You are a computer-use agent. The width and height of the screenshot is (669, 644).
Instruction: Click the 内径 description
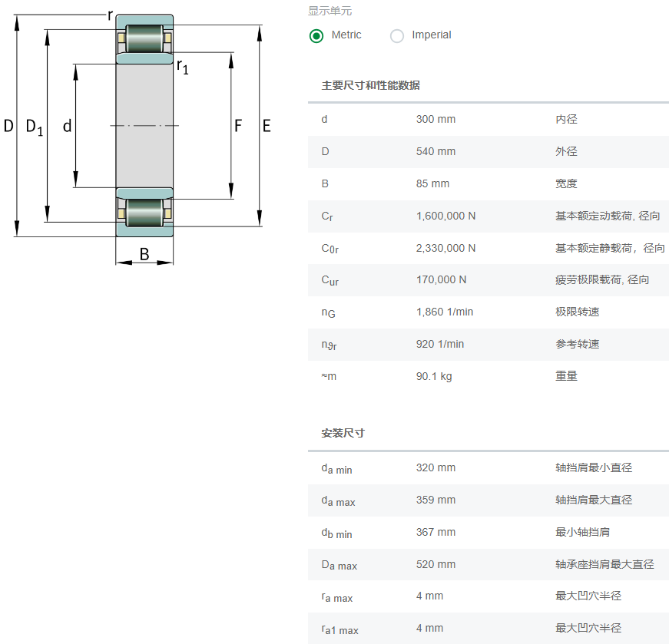(x=566, y=119)
